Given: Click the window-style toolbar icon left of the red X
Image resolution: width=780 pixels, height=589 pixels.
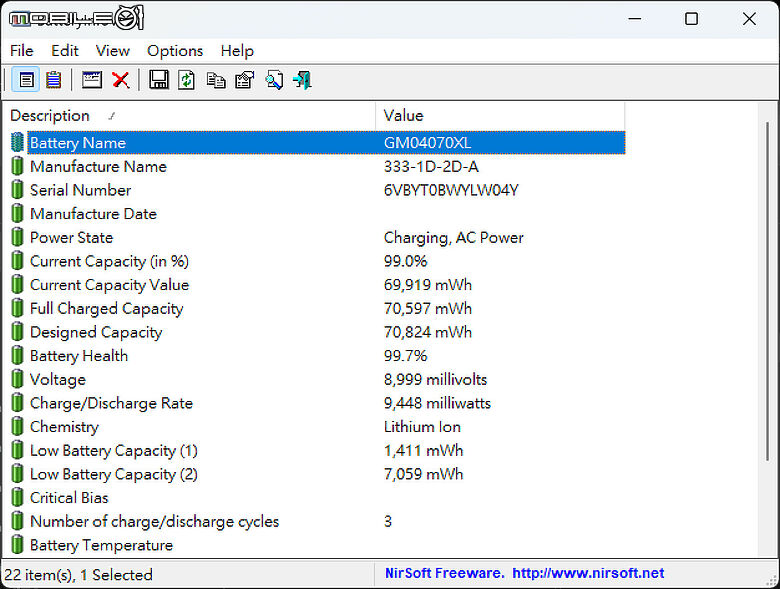Looking at the screenshot, I should (92, 80).
